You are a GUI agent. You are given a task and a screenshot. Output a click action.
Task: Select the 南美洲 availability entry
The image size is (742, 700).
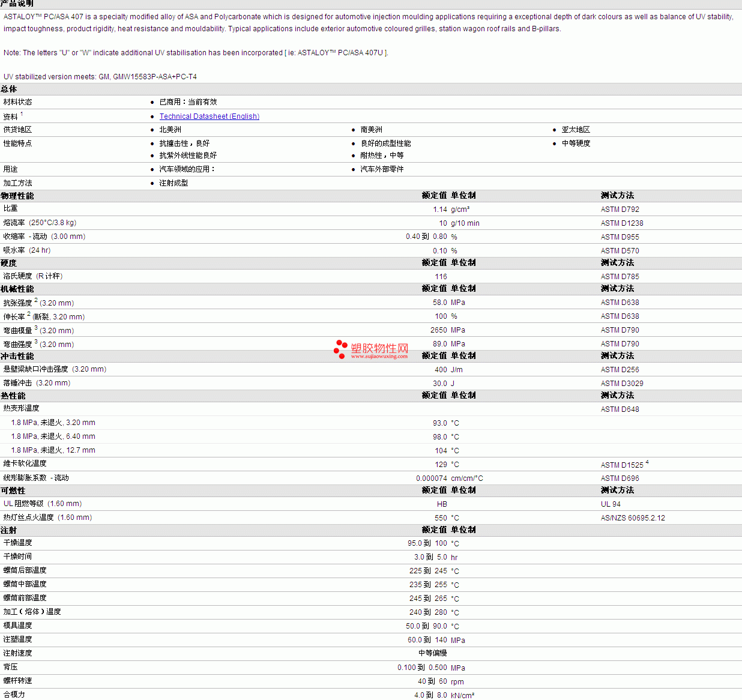click(372, 130)
